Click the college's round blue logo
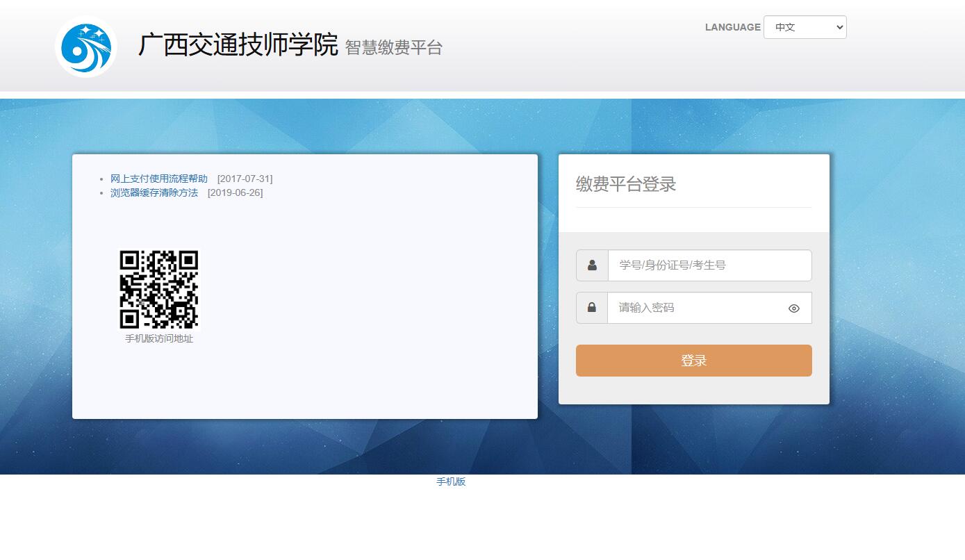Viewport: 965px width, 560px height. tap(85, 47)
